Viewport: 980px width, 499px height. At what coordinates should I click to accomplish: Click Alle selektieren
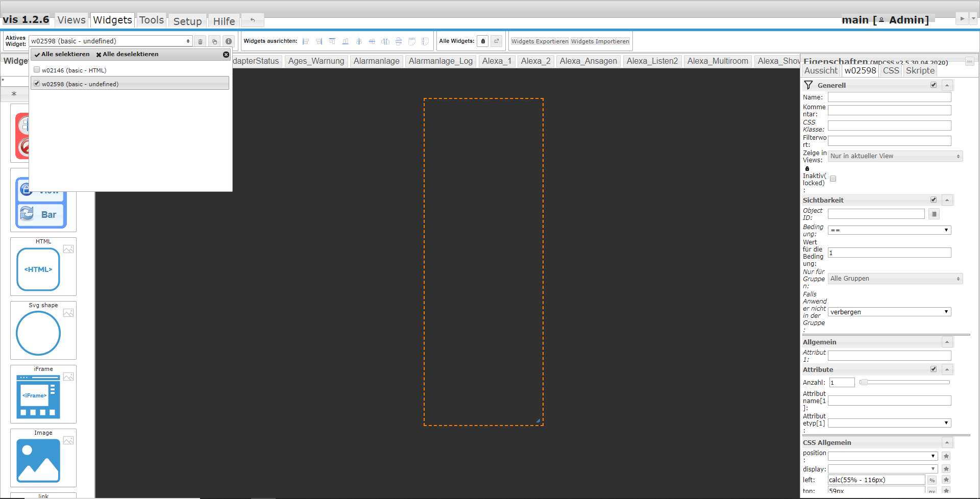(x=62, y=54)
